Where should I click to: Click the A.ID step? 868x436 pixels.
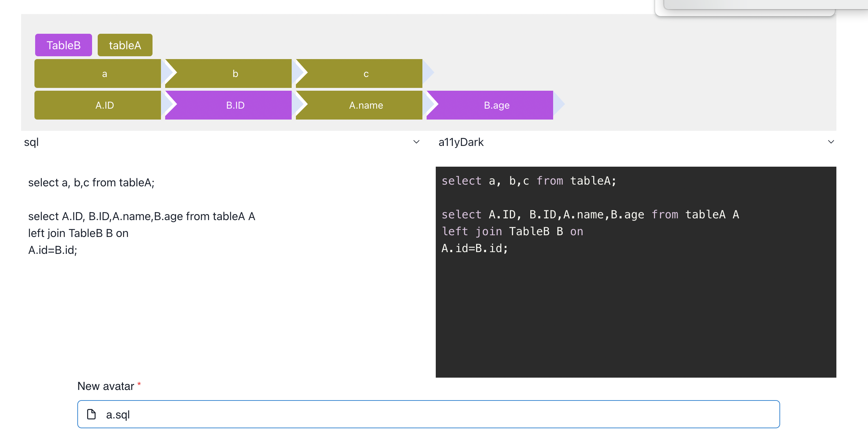click(104, 105)
